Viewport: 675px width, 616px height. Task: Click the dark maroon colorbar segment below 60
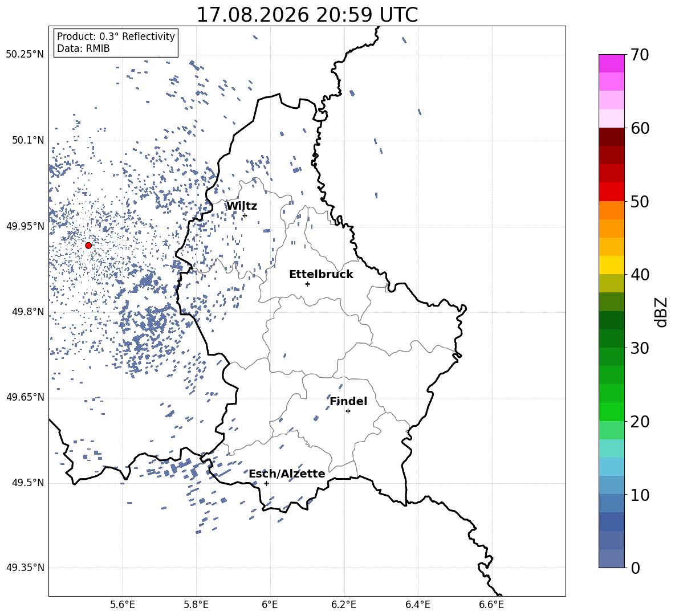[612, 137]
